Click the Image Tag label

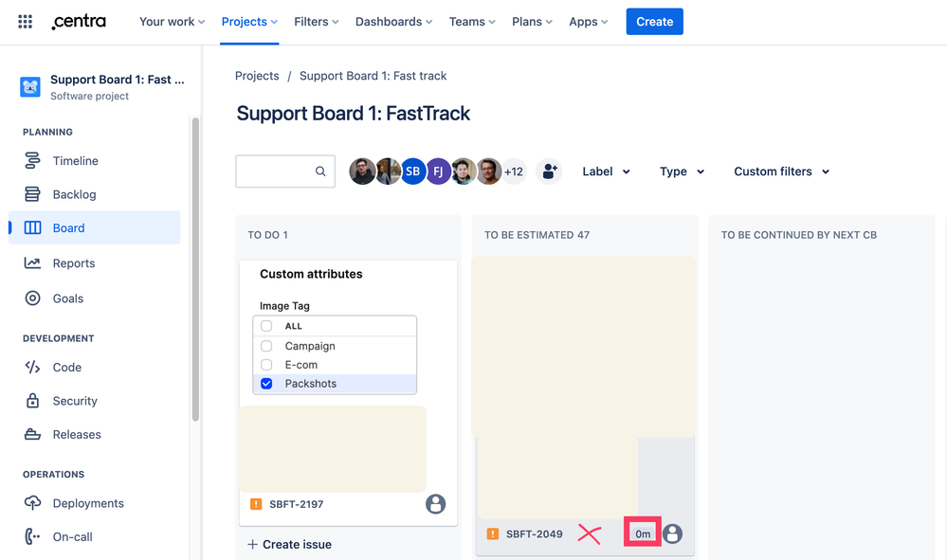coord(284,306)
